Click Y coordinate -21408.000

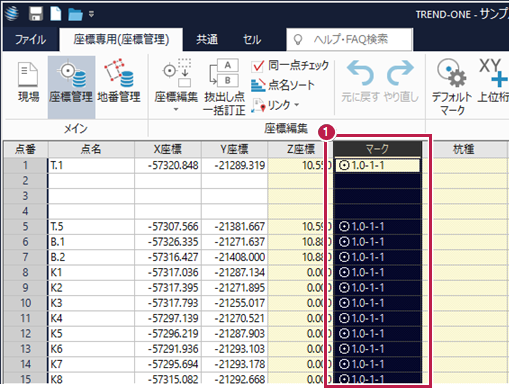(x=235, y=257)
